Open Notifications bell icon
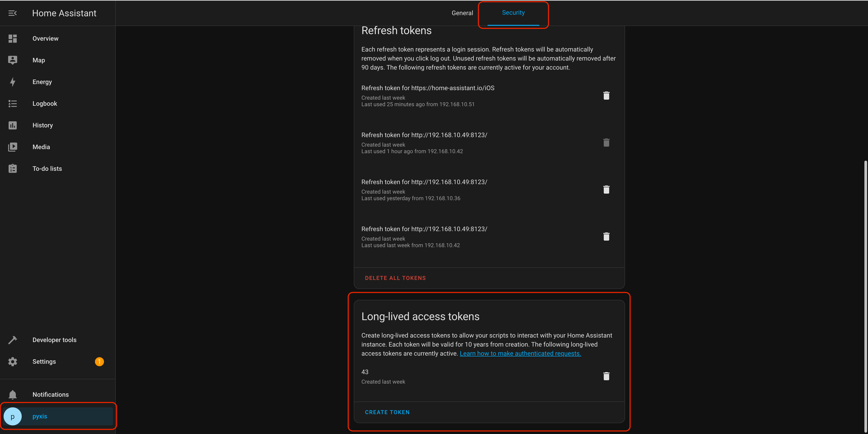This screenshot has width=868, height=434. pyautogui.click(x=12, y=395)
